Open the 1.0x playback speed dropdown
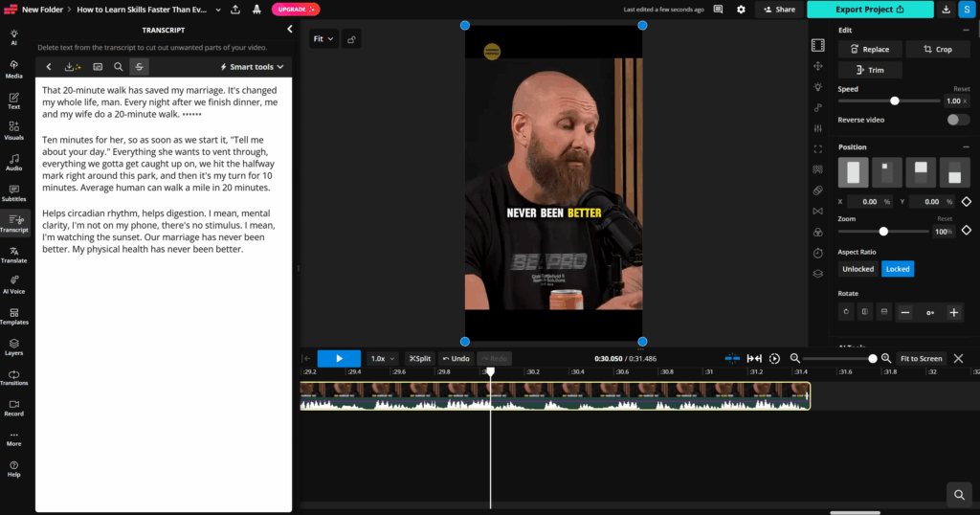The width and height of the screenshot is (980, 515). 382,359
